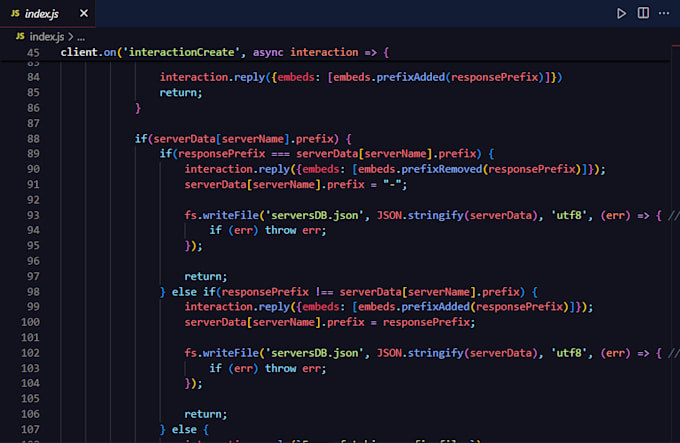The width and height of the screenshot is (680, 443).
Task: Click 'serversDB.json' string on line 93
Action: pyautogui.click(x=314, y=215)
